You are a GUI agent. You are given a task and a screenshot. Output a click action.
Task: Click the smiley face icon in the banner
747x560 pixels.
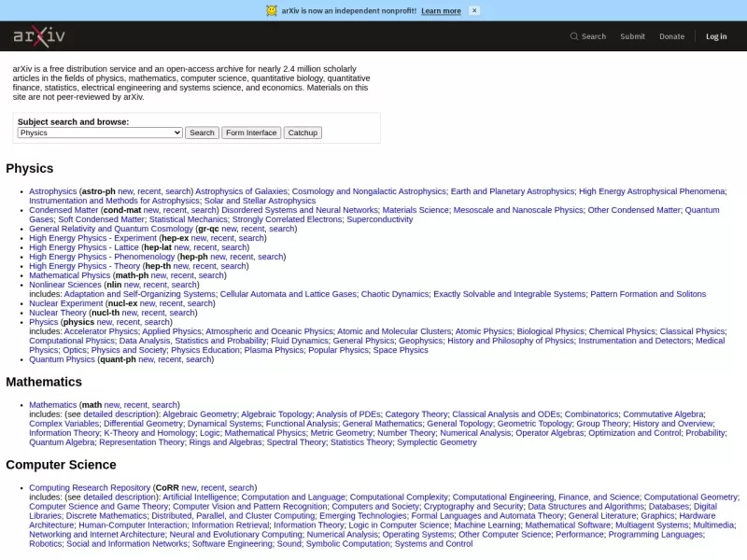pos(272,10)
